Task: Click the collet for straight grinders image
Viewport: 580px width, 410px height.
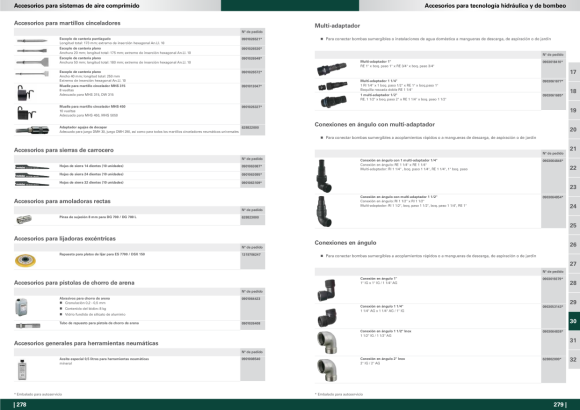Action: [x=24, y=219]
